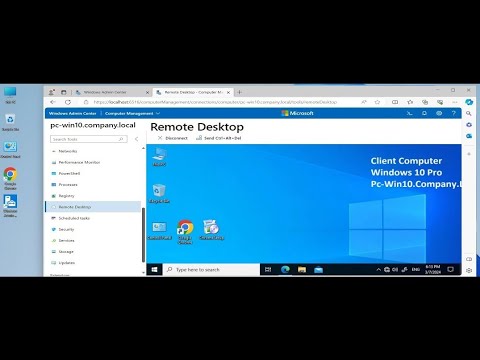
Task: Click browser refresh button
Action: (x=68, y=102)
